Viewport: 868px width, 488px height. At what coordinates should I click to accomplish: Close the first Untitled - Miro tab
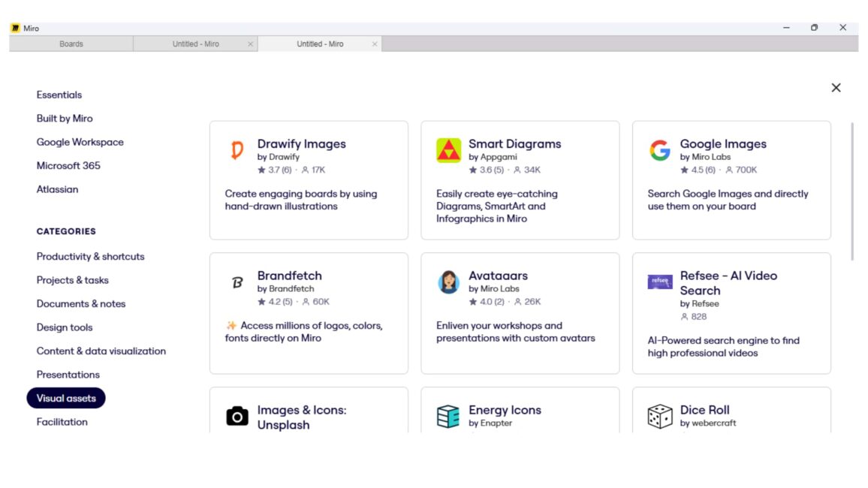pos(250,44)
